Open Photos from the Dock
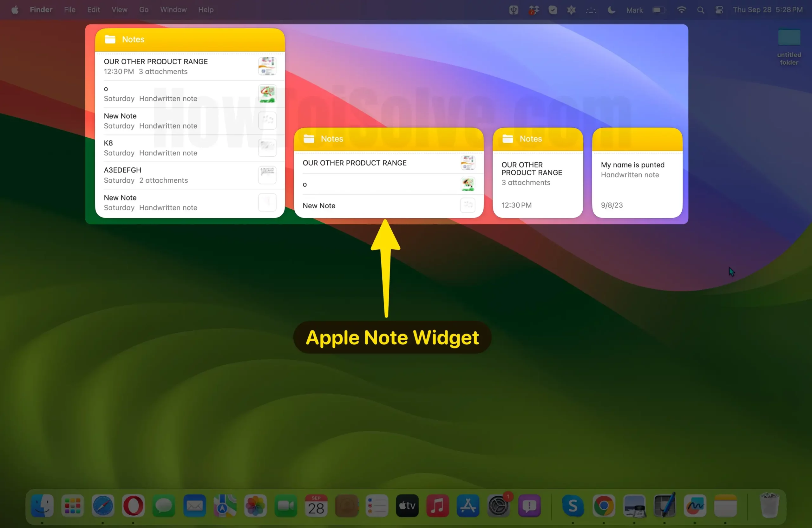 coord(255,505)
